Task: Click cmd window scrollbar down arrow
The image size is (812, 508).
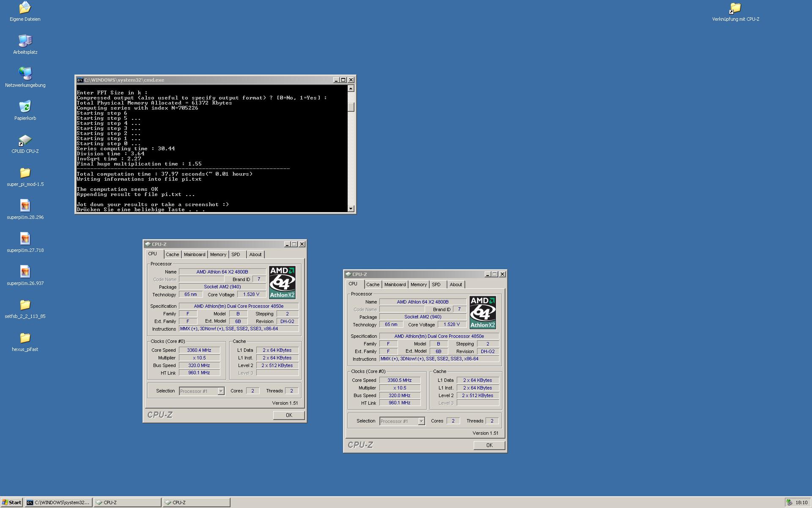Action: pyautogui.click(x=351, y=208)
